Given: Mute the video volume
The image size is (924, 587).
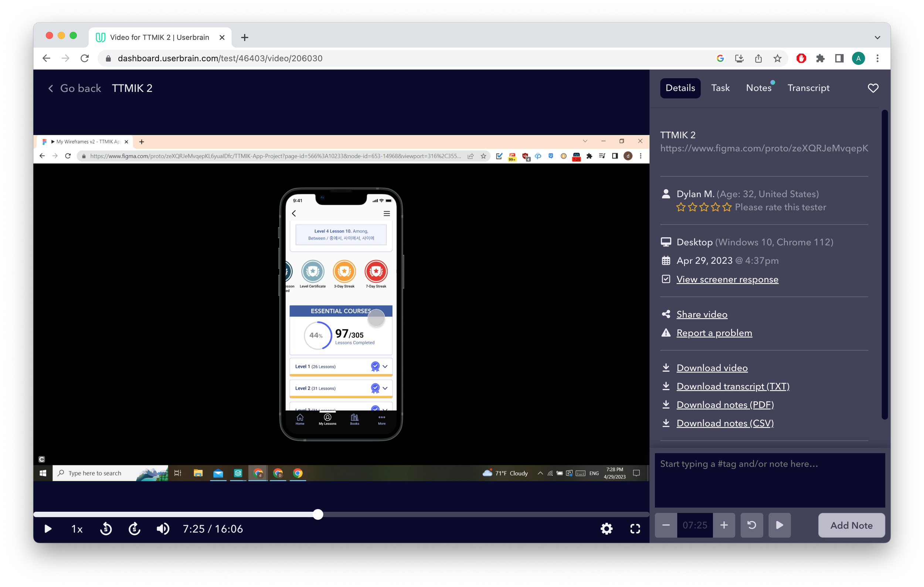Looking at the screenshot, I should 163,529.
